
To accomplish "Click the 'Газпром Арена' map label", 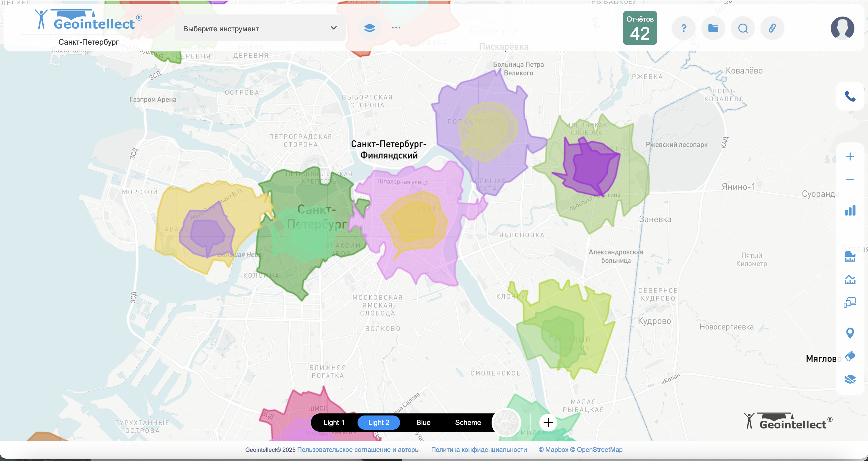I will coord(153,100).
